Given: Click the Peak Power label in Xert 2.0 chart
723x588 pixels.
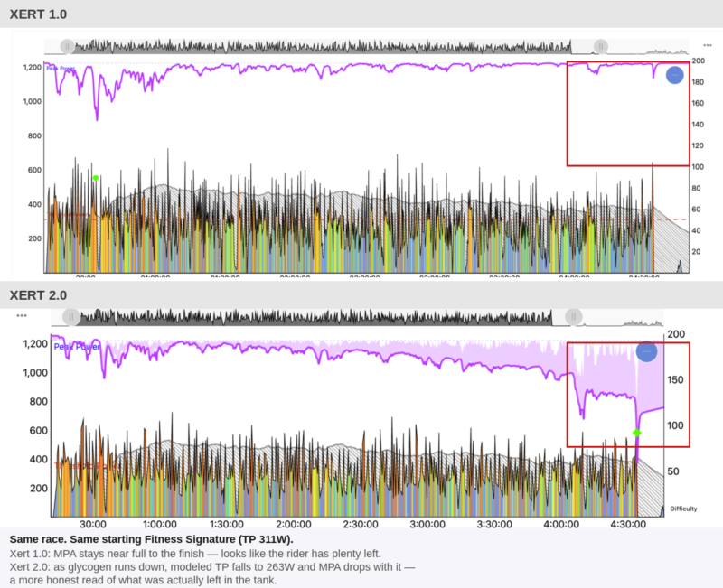Looking at the screenshot, I should point(77,347).
